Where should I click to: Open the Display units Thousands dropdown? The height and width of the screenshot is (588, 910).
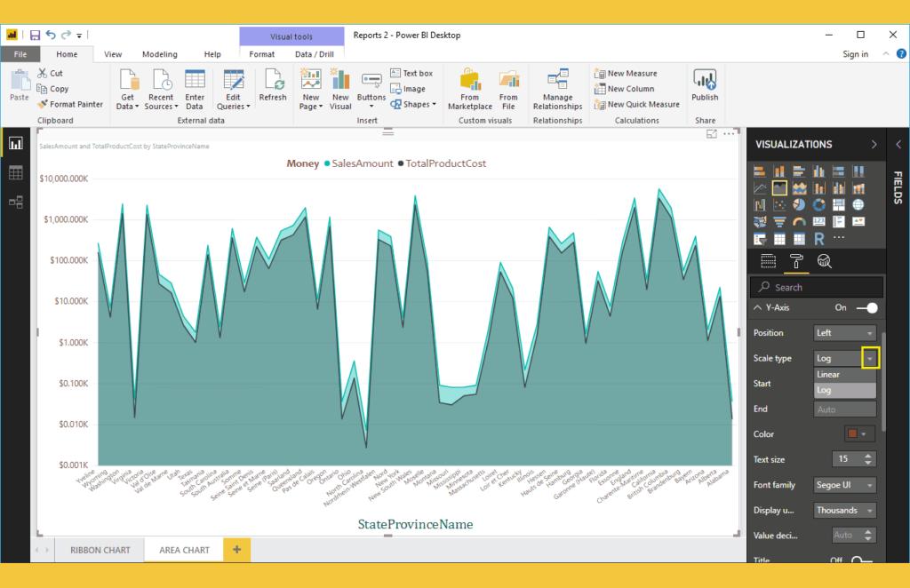(x=845, y=511)
